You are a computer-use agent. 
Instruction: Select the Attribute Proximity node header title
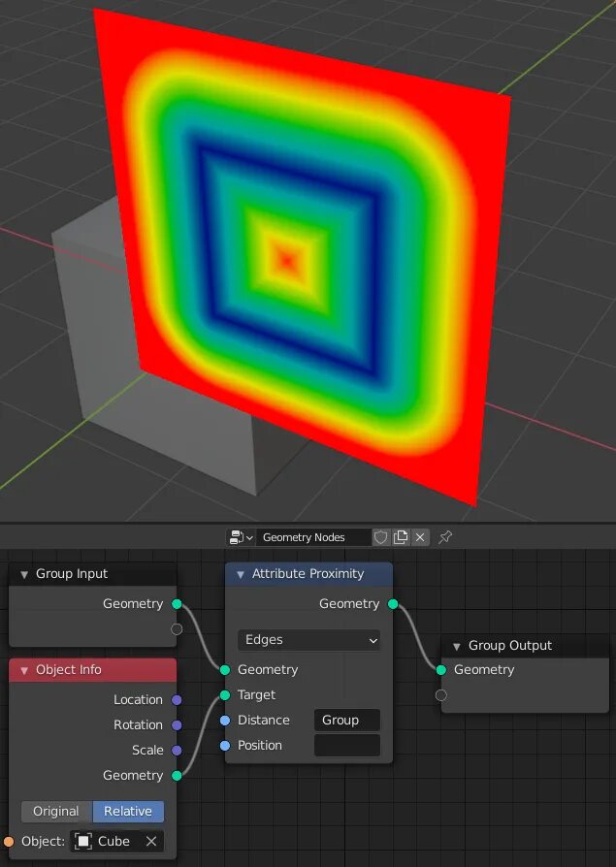(308, 574)
